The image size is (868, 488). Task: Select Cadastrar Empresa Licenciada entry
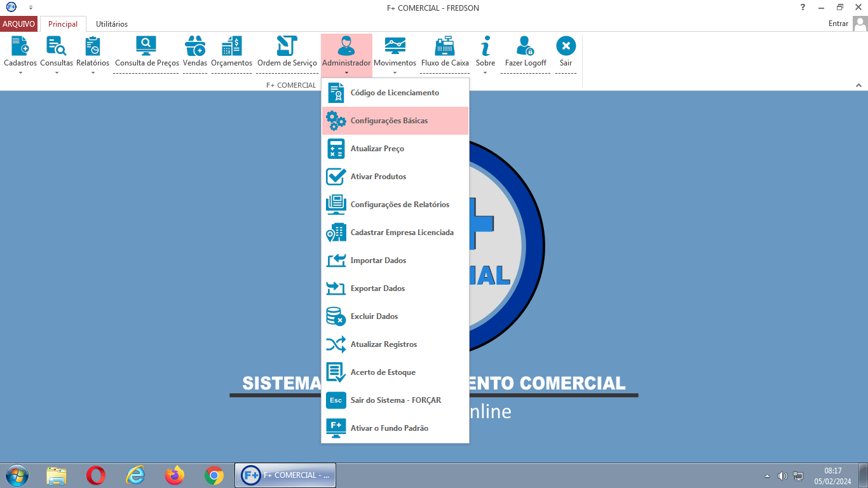[x=395, y=233]
